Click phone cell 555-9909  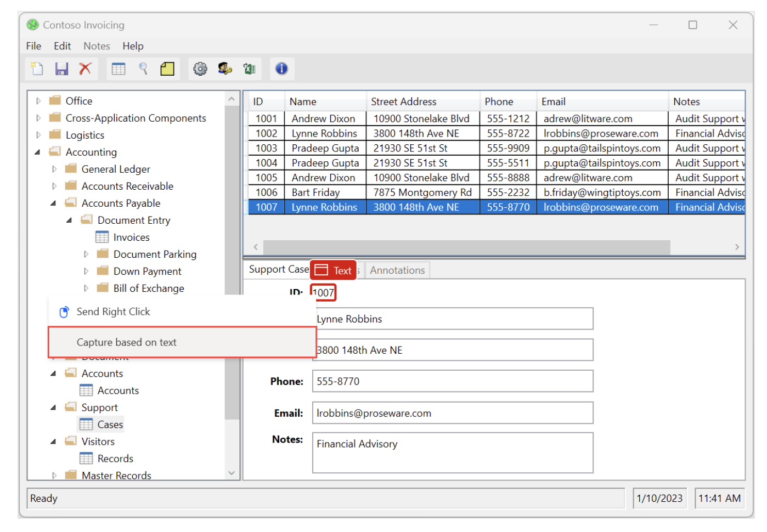click(x=508, y=148)
